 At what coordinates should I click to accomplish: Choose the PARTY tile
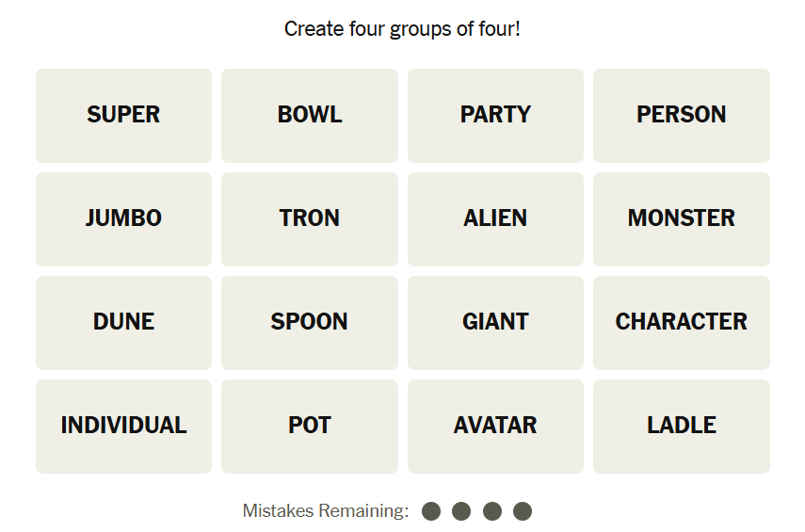(495, 115)
